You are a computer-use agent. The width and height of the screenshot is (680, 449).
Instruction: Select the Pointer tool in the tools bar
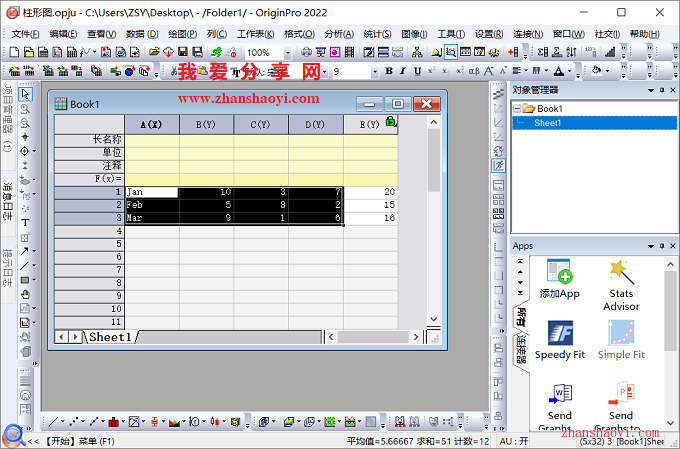[x=25, y=94]
